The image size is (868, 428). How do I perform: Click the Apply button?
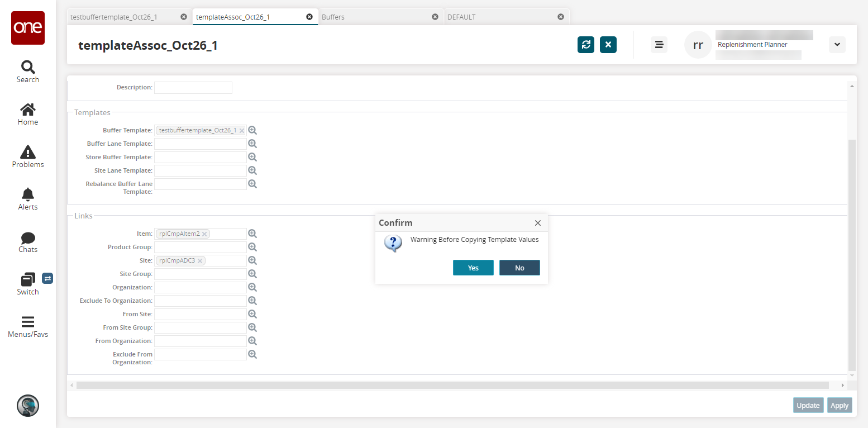coord(840,406)
